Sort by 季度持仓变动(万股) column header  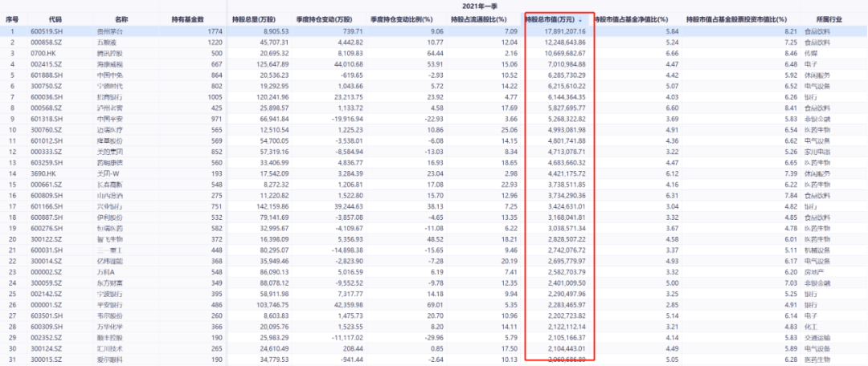tap(324, 19)
